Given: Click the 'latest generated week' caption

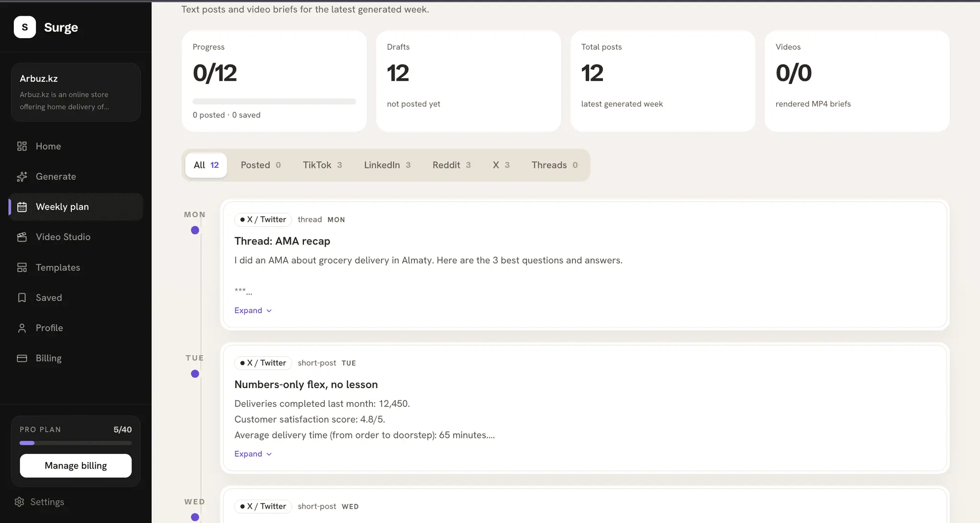Looking at the screenshot, I should pos(622,104).
